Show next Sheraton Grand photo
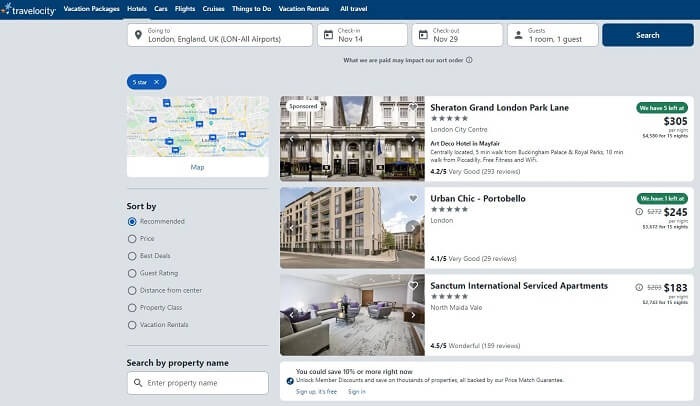The image size is (700, 406). click(x=413, y=139)
